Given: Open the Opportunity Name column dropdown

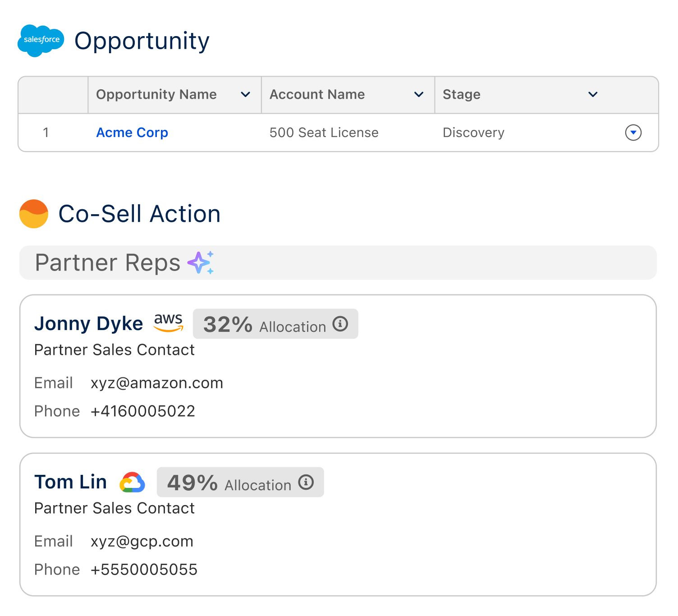Looking at the screenshot, I should tap(246, 95).
